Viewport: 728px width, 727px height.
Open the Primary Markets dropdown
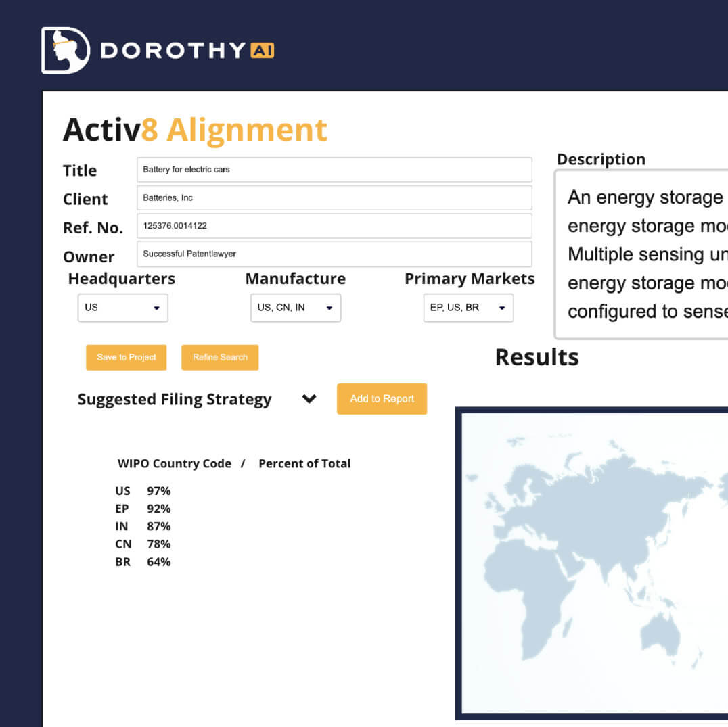coord(468,308)
